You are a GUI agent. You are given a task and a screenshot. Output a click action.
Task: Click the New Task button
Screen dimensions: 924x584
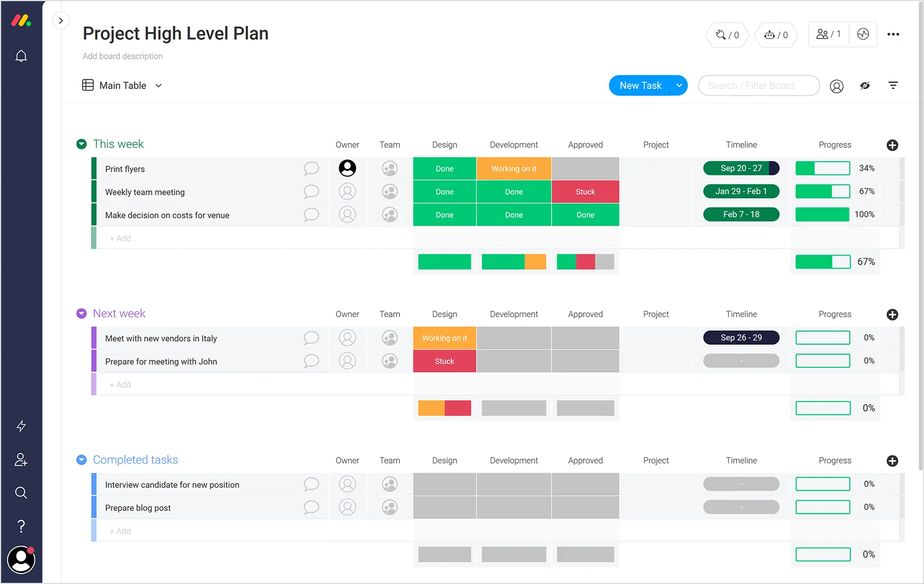point(640,86)
